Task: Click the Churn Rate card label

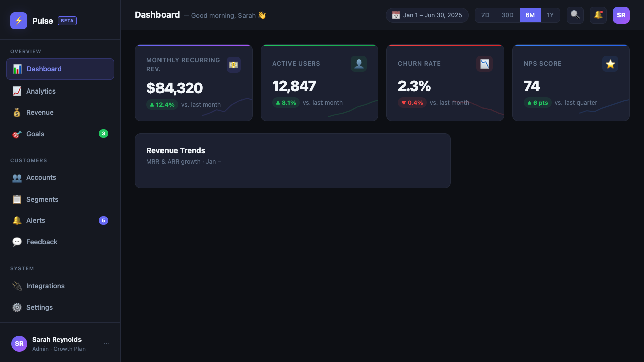Action: pyautogui.click(x=419, y=64)
